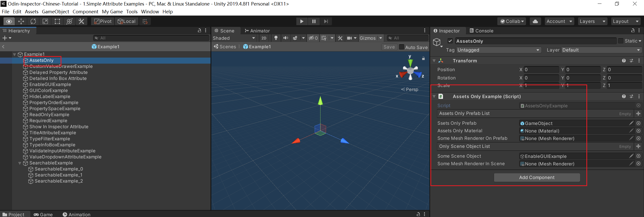This screenshot has height=217, width=644.
Task: Toggle 2D view in the Scene
Action: click(264, 38)
